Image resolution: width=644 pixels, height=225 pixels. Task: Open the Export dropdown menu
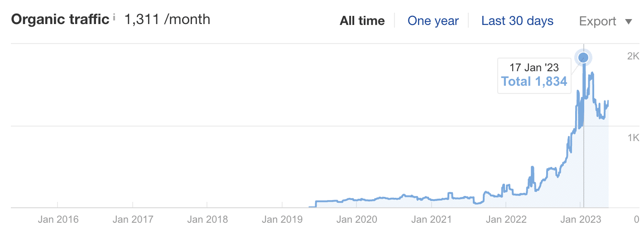pos(606,21)
